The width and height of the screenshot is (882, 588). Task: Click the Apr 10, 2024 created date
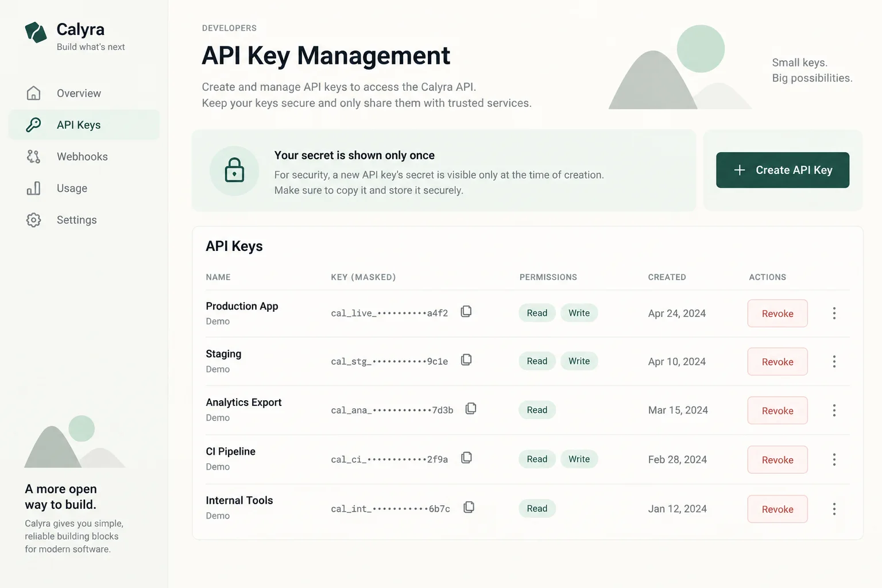(x=677, y=362)
